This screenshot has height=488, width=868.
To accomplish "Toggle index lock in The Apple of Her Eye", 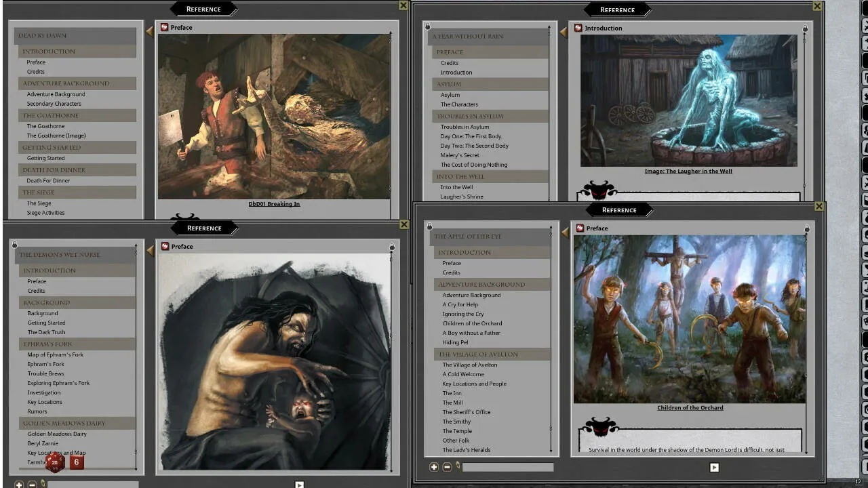I will pos(429,226).
